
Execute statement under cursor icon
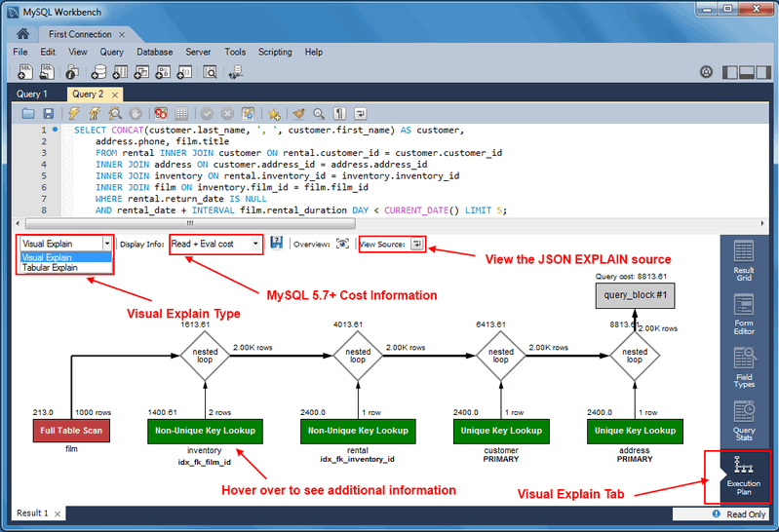click(95, 114)
